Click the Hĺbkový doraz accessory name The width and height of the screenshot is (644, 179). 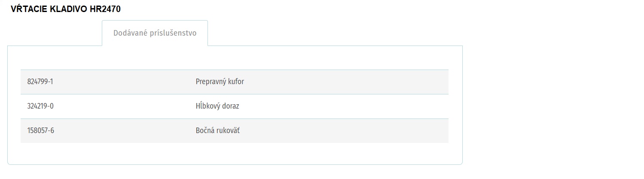click(x=217, y=106)
